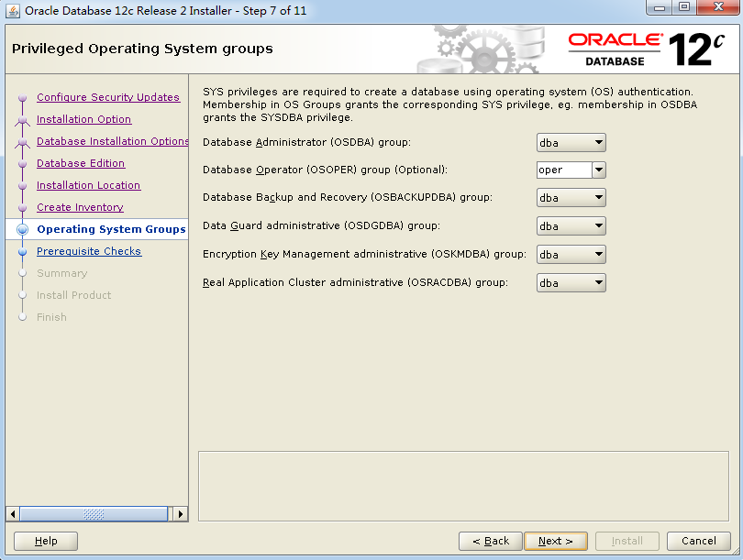Image resolution: width=743 pixels, height=560 pixels.
Task: Click the Back button
Action: pyautogui.click(x=491, y=541)
